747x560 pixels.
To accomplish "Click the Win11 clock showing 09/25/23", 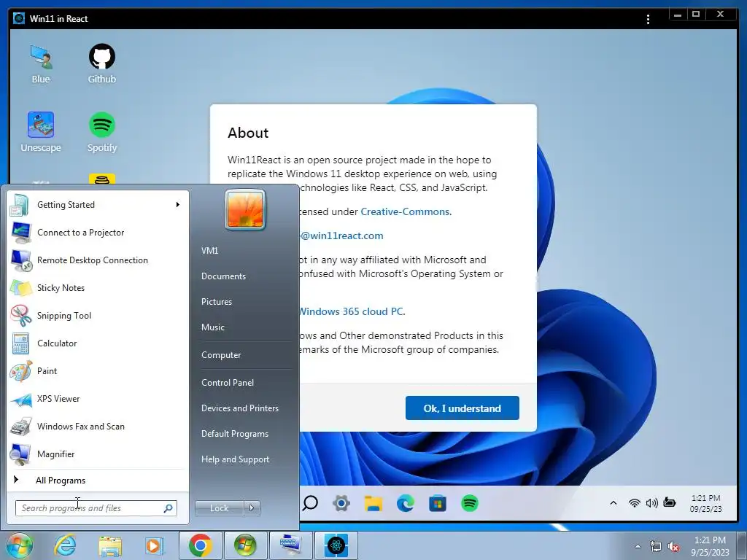I will coord(705,503).
